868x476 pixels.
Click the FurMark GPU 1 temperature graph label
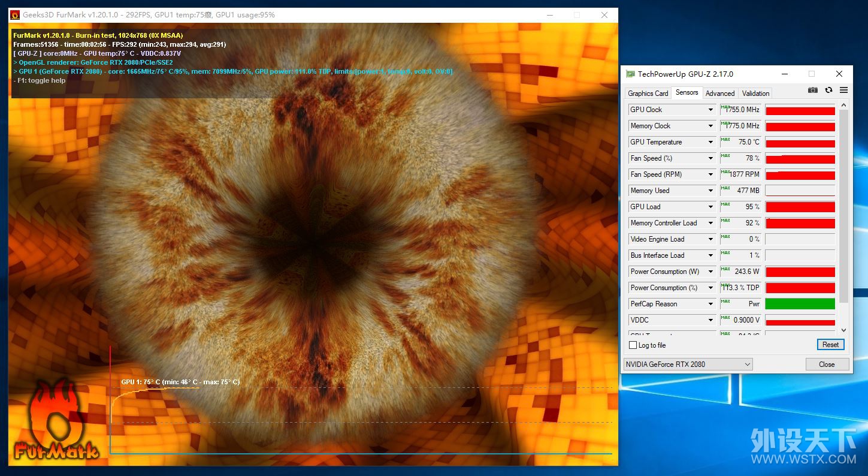180,382
